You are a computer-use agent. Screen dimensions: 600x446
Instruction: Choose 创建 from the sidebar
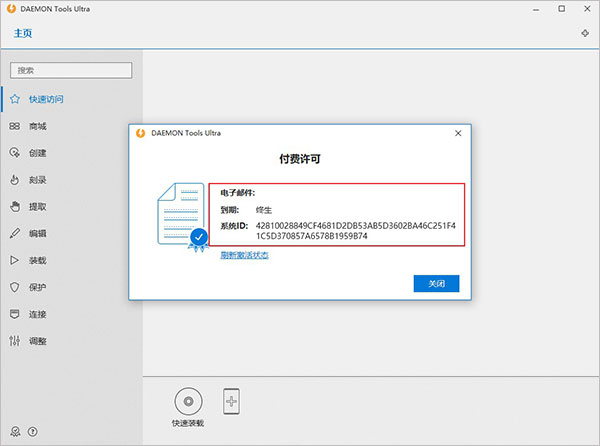point(38,153)
